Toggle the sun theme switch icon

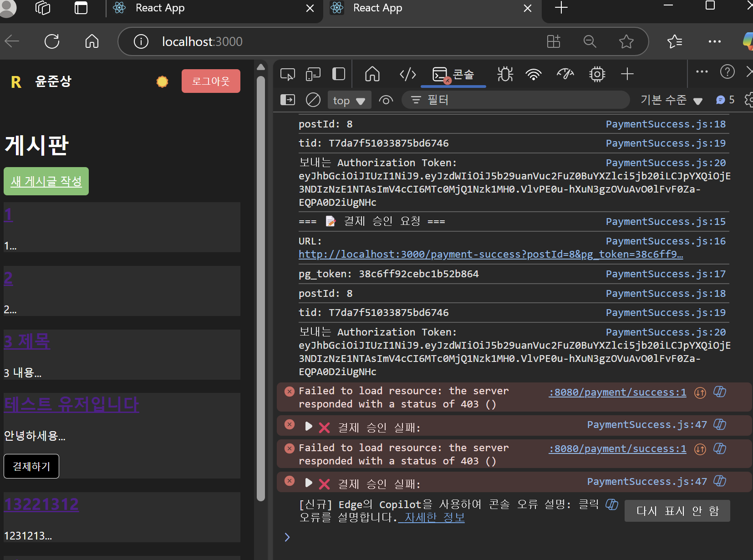[x=162, y=81]
